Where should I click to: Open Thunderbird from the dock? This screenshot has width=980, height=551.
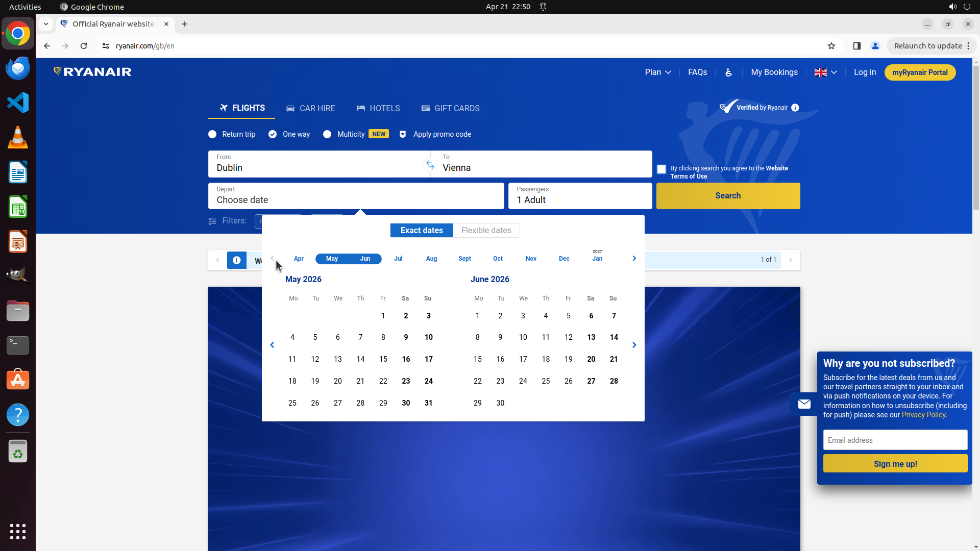18,68
